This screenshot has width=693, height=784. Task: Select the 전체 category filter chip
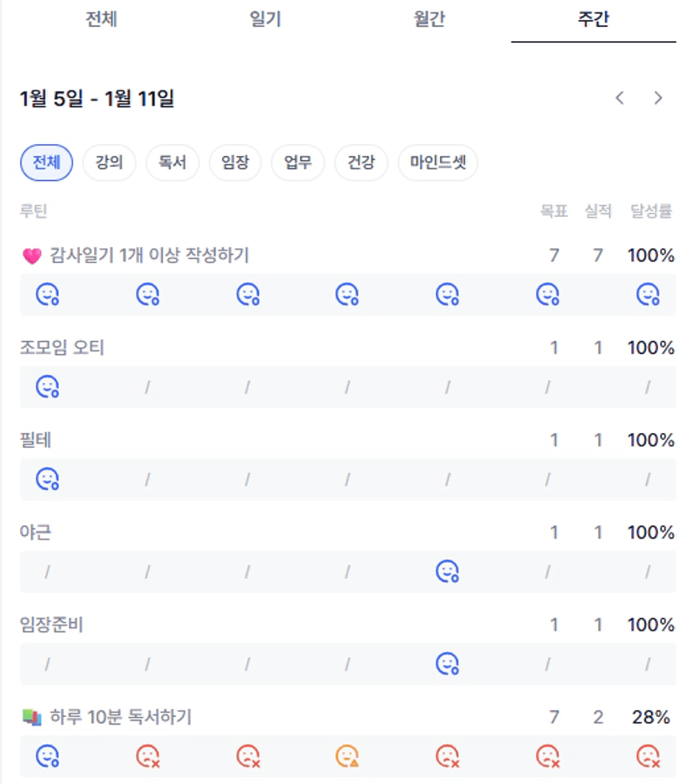(x=46, y=162)
